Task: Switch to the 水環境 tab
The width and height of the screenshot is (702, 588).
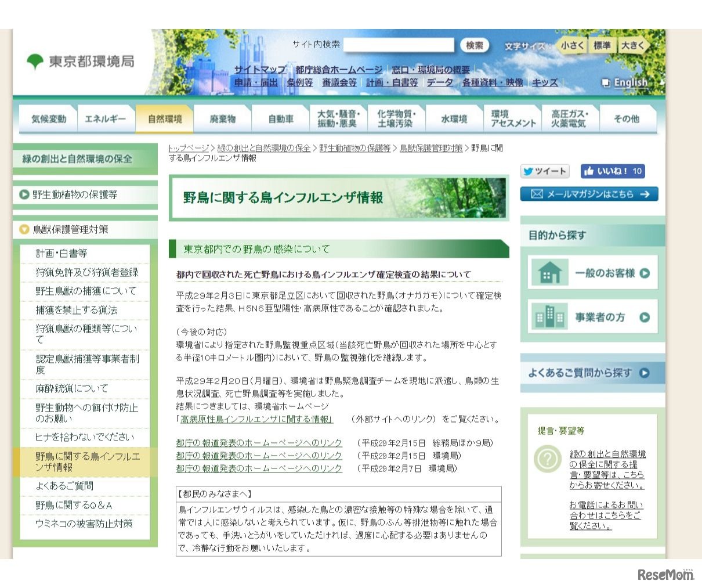Action: click(x=454, y=118)
